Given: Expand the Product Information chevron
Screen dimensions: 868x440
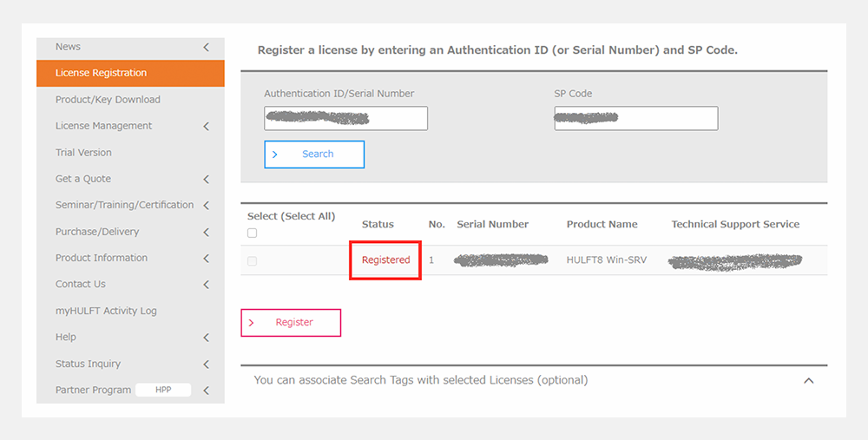Looking at the screenshot, I should tap(206, 259).
